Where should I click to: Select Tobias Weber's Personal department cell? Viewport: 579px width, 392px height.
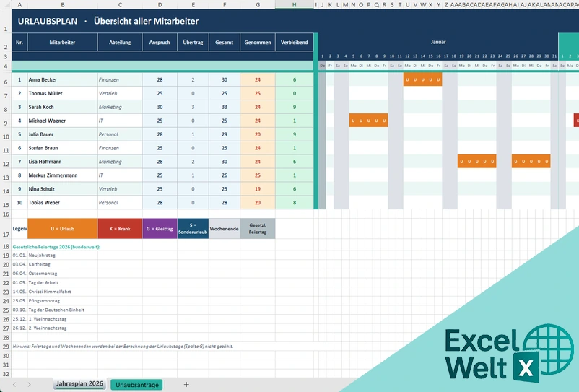(x=120, y=203)
